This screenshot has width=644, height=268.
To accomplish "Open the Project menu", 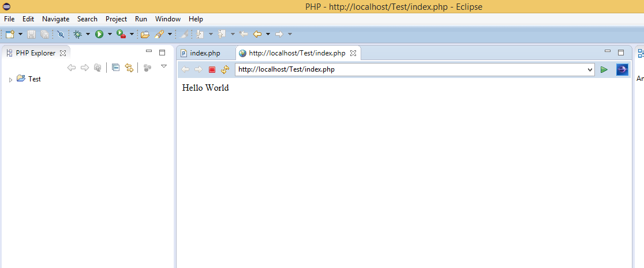I will coord(116,19).
